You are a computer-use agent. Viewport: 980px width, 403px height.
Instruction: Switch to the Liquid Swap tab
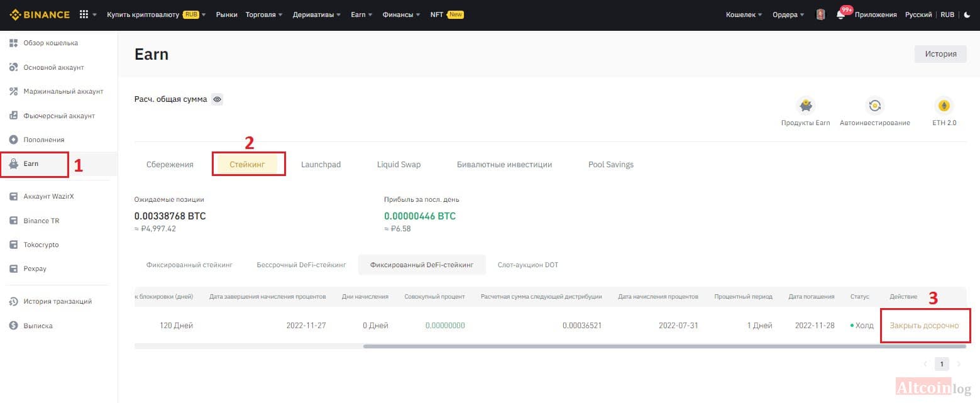pyautogui.click(x=399, y=165)
